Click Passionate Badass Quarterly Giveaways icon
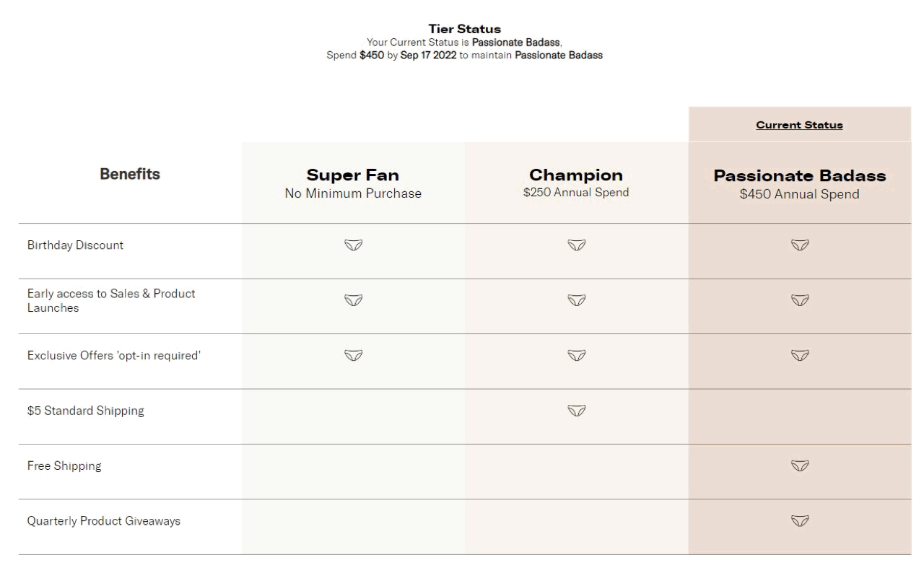Viewport: 924px width, 586px height. pos(799,520)
